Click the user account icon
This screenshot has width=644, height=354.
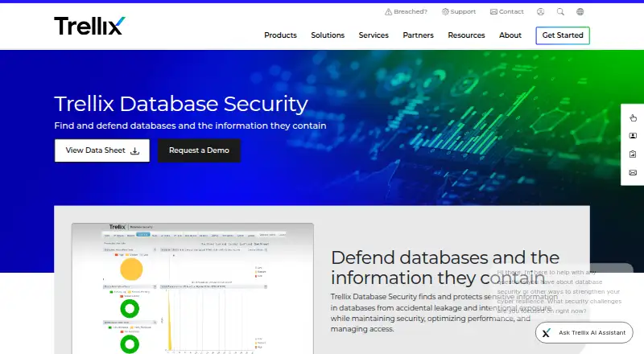(540, 12)
